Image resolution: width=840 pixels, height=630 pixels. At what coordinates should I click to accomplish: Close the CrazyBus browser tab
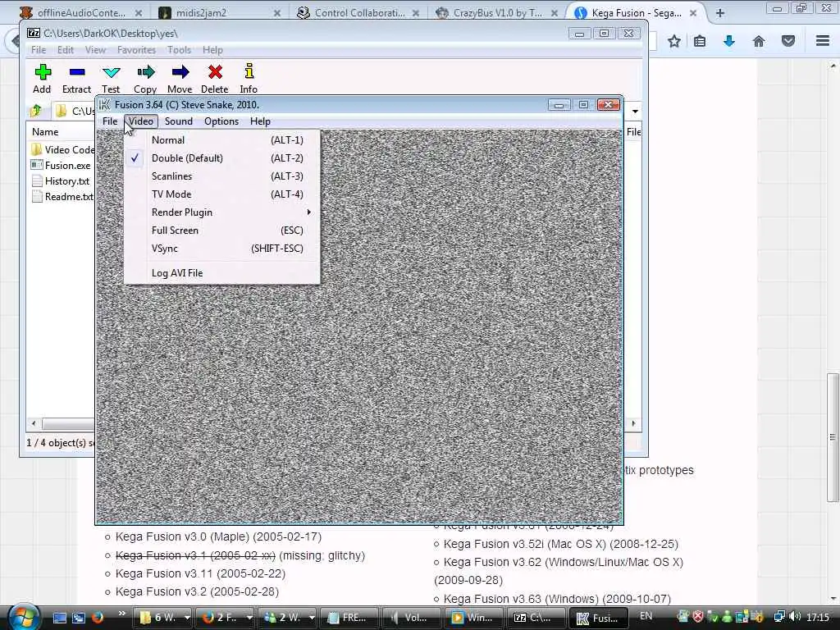[555, 13]
